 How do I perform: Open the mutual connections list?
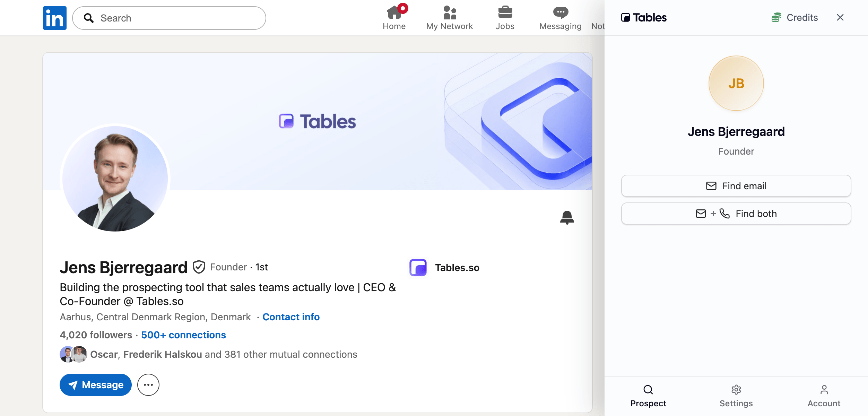point(224,354)
